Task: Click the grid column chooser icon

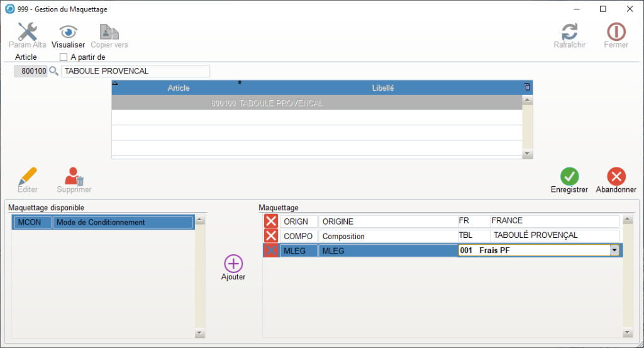Action: (527, 87)
